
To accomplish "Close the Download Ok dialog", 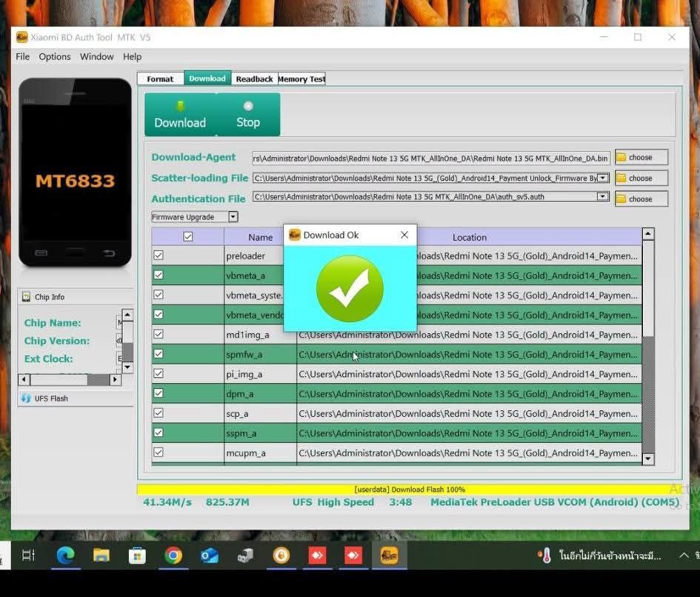I will click(404, 235).
